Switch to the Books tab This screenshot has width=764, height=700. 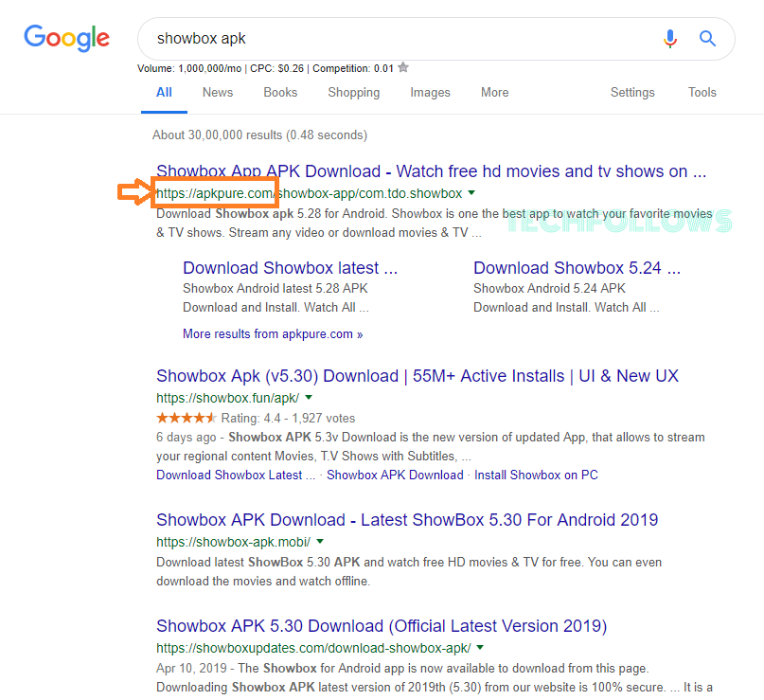[x=280, y=93]
